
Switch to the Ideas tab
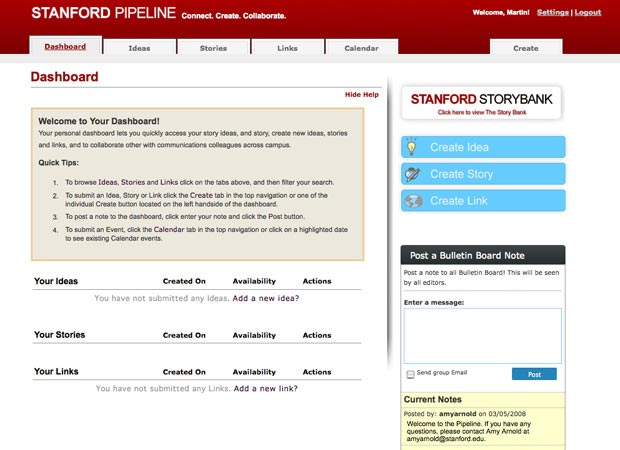[139, 48]
